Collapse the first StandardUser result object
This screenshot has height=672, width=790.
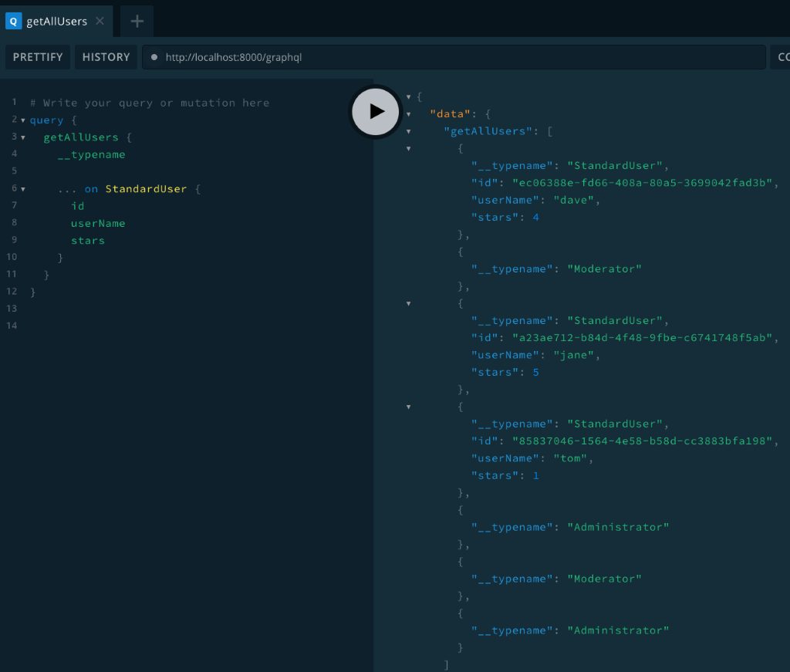pos(408,148)
